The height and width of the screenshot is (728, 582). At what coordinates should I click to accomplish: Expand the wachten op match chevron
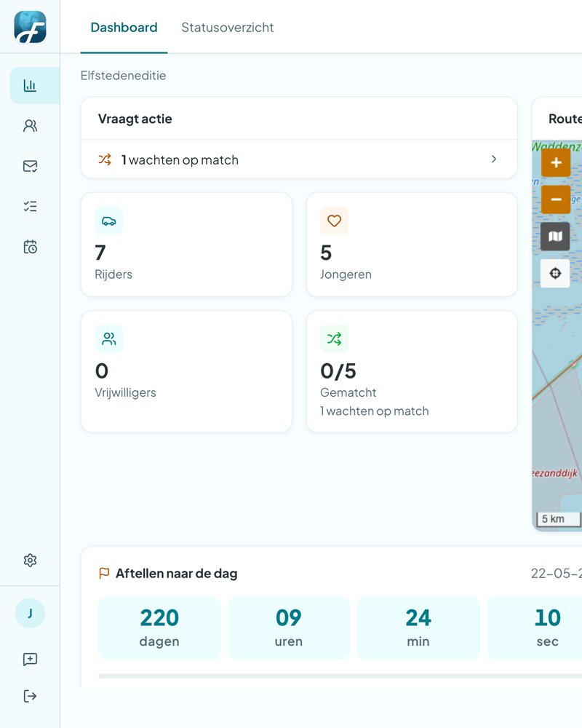[494, 159]
